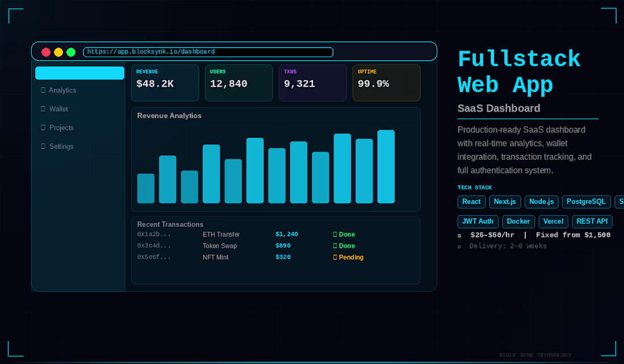Open the Users 12,840 stat card
The image size is (624, 364).
click(x=239, y=83)
